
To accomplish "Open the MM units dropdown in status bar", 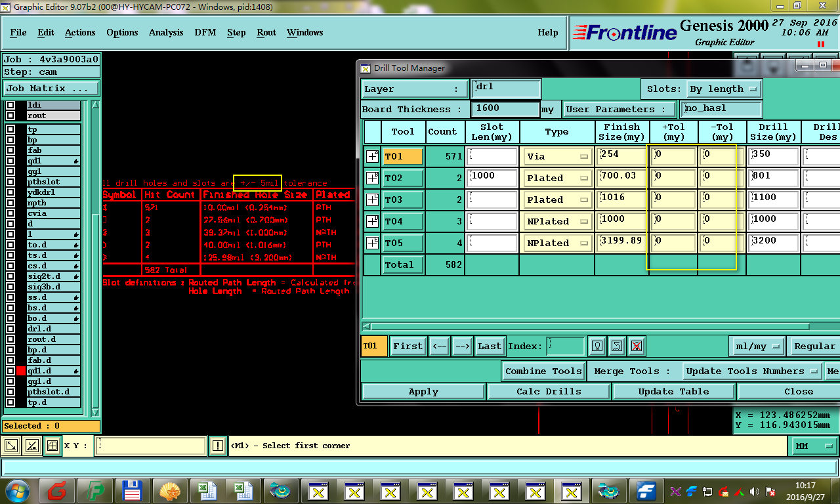I will click(813, 446).
